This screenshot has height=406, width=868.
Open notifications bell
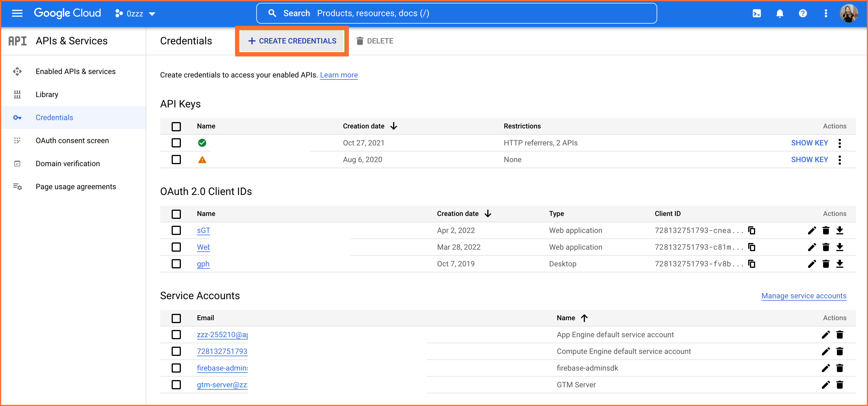[x=780, y=14]
